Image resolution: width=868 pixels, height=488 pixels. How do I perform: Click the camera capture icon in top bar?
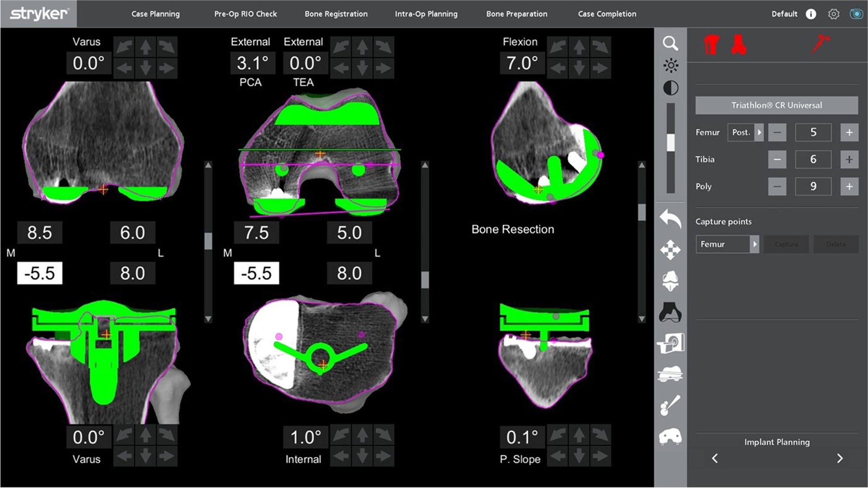[x=856, y=14]
